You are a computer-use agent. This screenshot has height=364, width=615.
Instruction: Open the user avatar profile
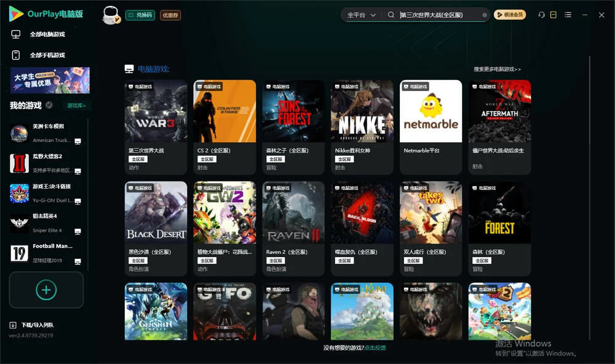(x=111, y=15)
